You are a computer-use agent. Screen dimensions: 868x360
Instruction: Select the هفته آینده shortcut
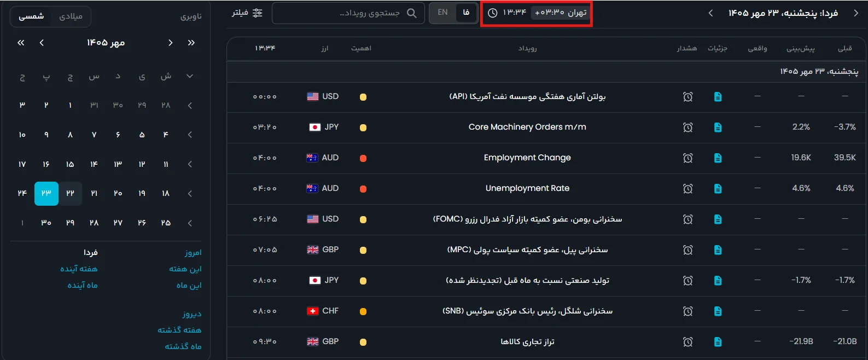point(79,269)
